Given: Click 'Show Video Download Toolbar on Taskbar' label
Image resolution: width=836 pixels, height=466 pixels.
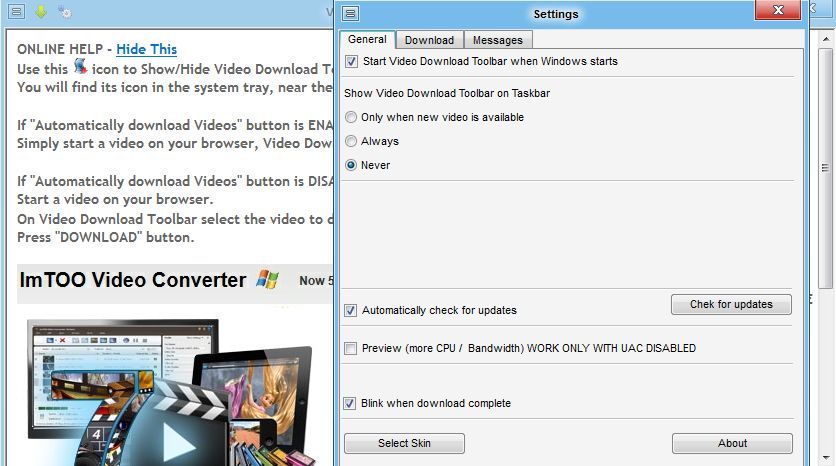Looking at the screenshot, I should [447, 93].
